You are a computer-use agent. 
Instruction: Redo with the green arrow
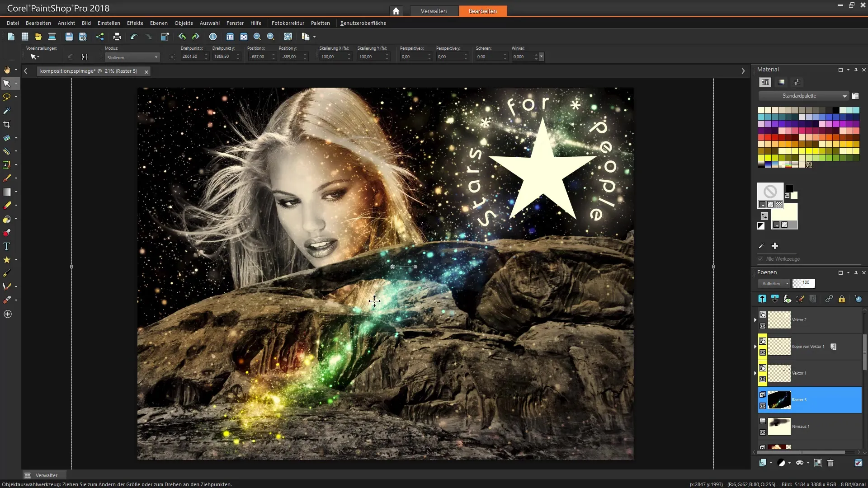click(x=196, y=37)
